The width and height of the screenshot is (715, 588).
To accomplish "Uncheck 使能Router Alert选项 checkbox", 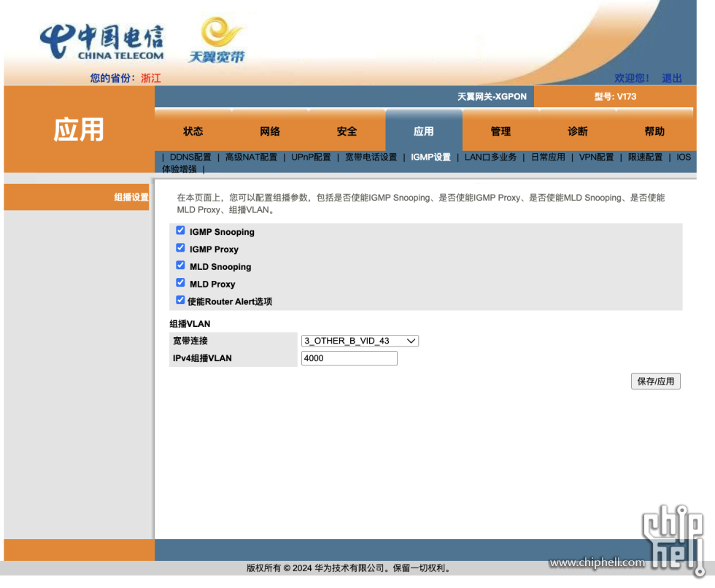I will tap(181, 300).
